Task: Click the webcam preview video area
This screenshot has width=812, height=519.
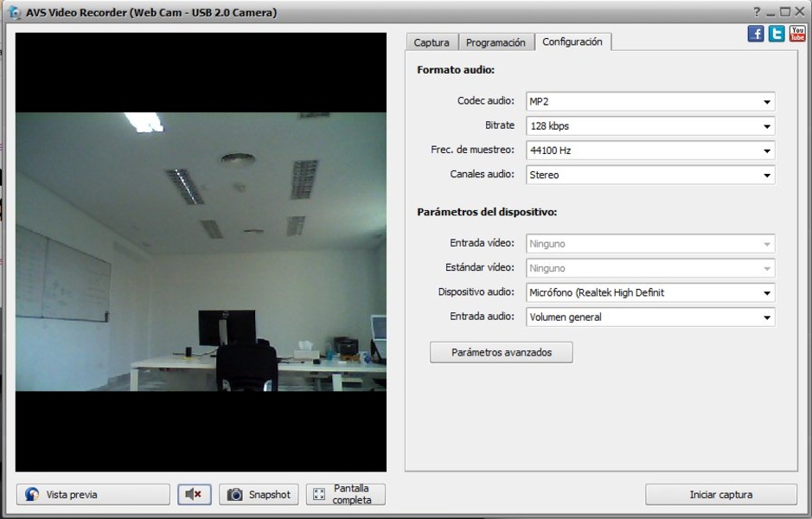Action: pos(201,253)
